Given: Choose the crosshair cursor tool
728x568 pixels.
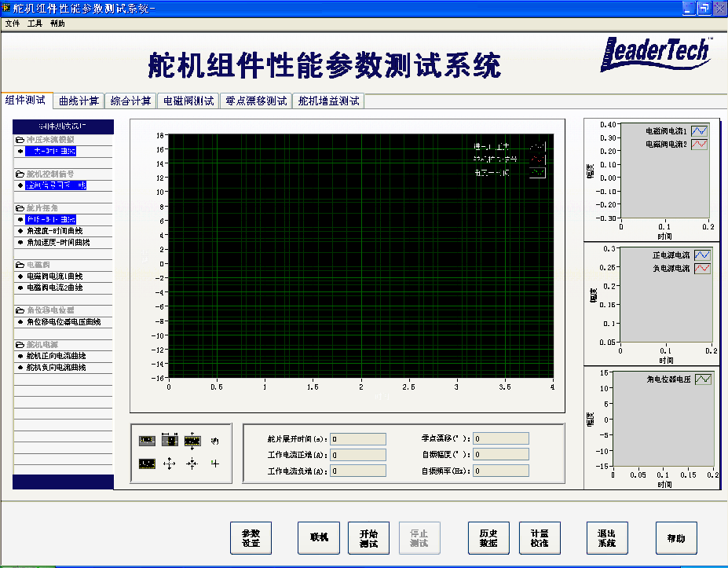Looking at the screenshot, I should [215, 464].
